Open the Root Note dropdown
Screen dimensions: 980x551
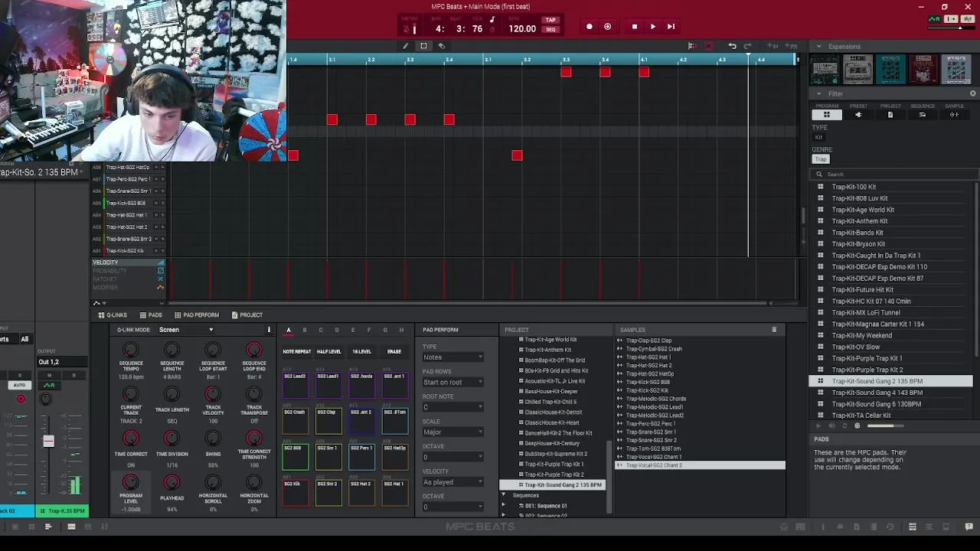click(452, 407)
